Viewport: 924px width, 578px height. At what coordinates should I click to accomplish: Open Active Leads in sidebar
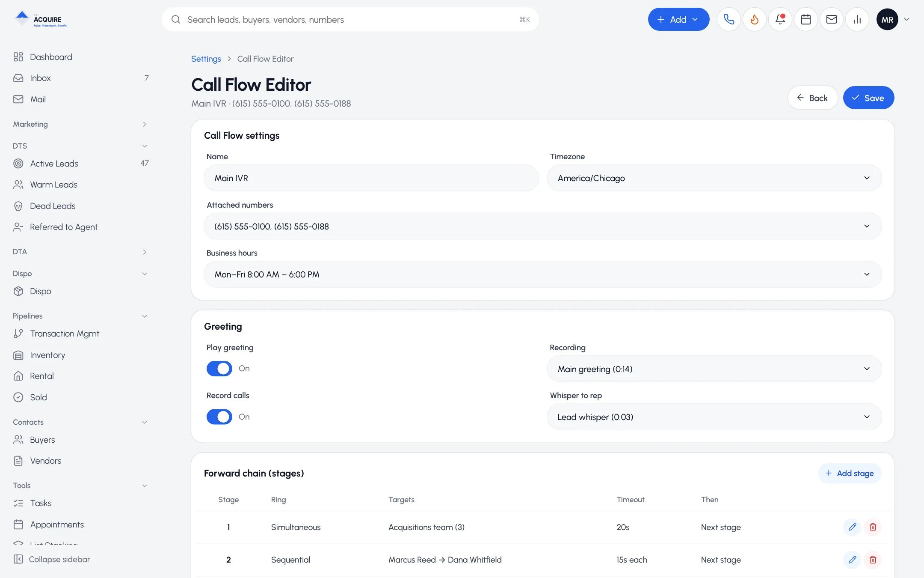click(81, 164)
